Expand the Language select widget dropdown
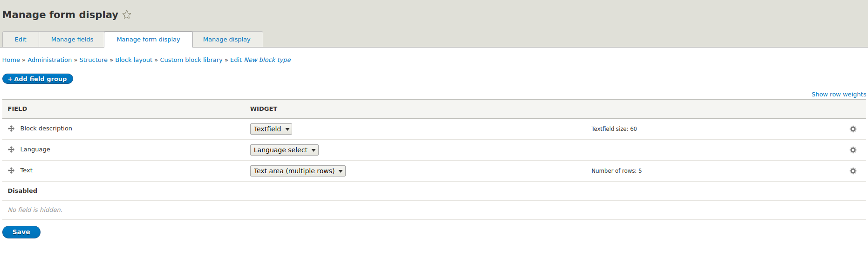 pyautogui.click(x=284, y=150)
